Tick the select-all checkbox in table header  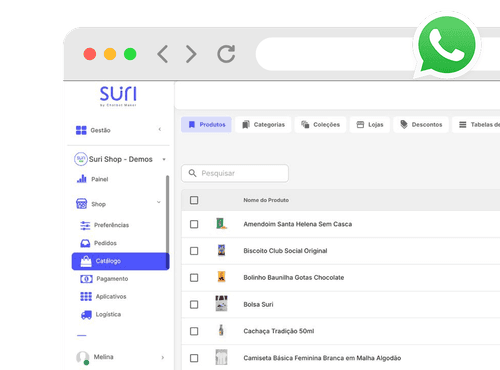tap(194, 200)
